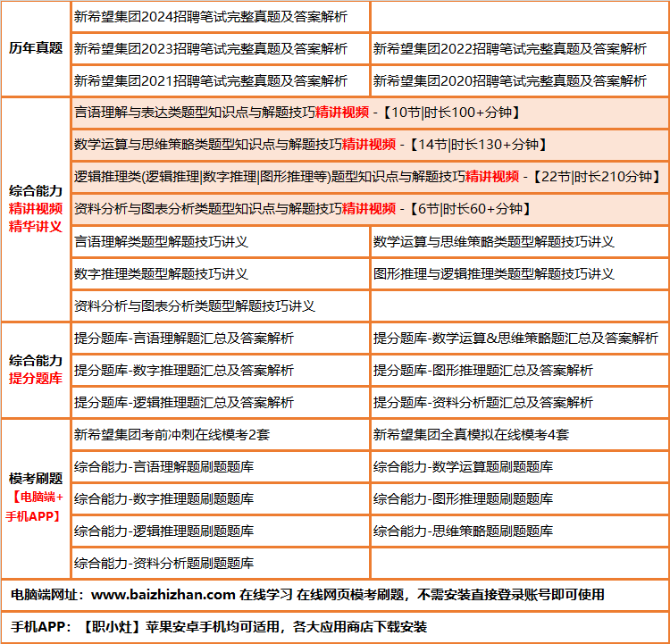Click the 综合能力 提分题库 header
This screenshot has height=644, width=670.
[x=36, y=370]
